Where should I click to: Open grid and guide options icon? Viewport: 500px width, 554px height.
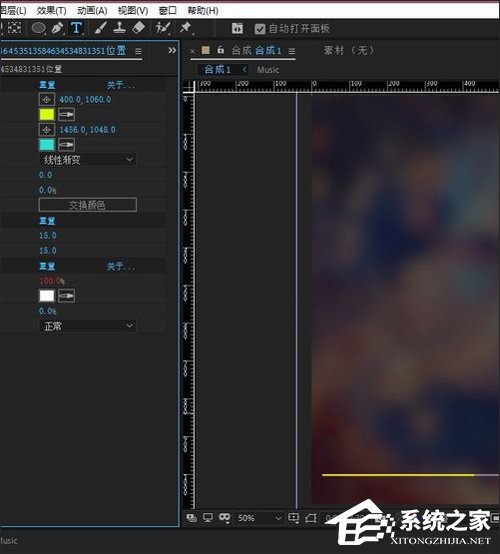click(x=294, y=518)
